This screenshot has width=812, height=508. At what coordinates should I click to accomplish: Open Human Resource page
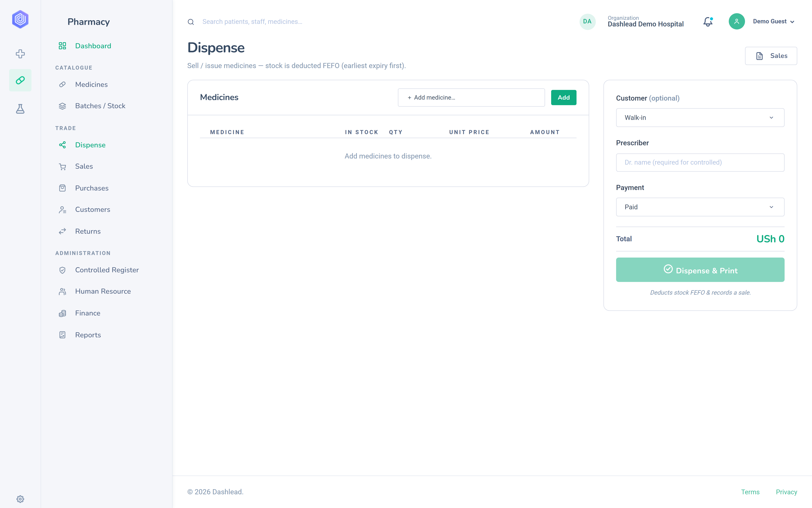tap(103, 291)
